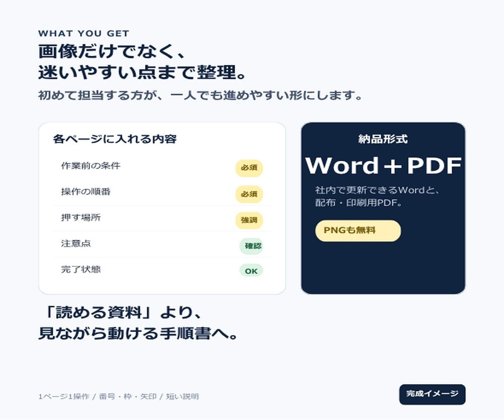Click the Word＋PDF headline

(x=383, y=166)
